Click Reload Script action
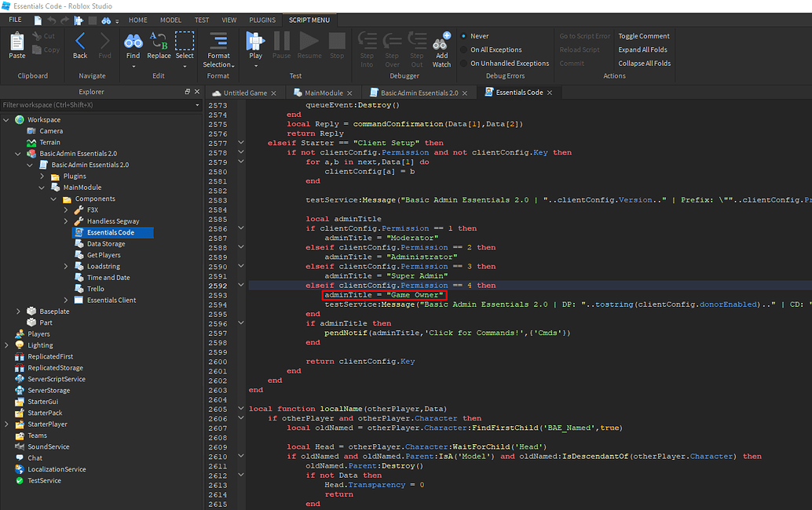The image size is (812, 510). coord(580,49)
